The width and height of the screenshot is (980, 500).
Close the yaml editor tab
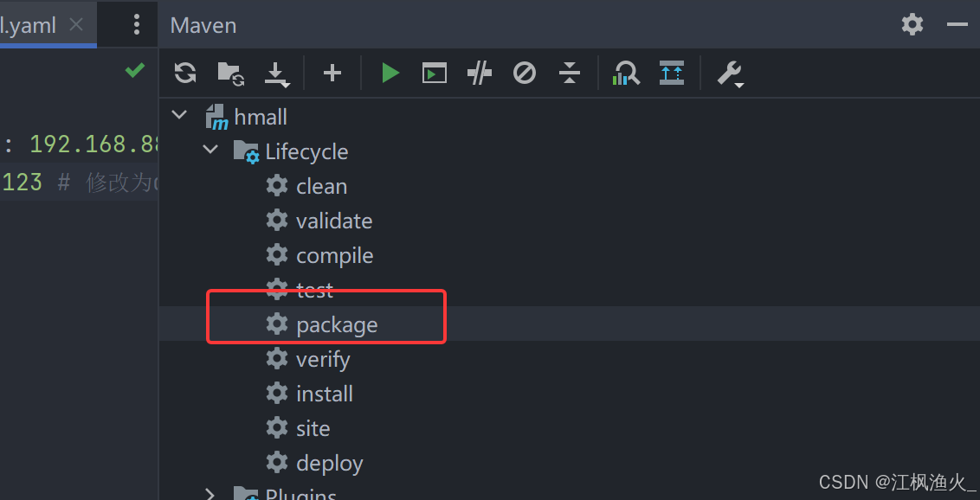pyautogui.click(x=76, y=24)
